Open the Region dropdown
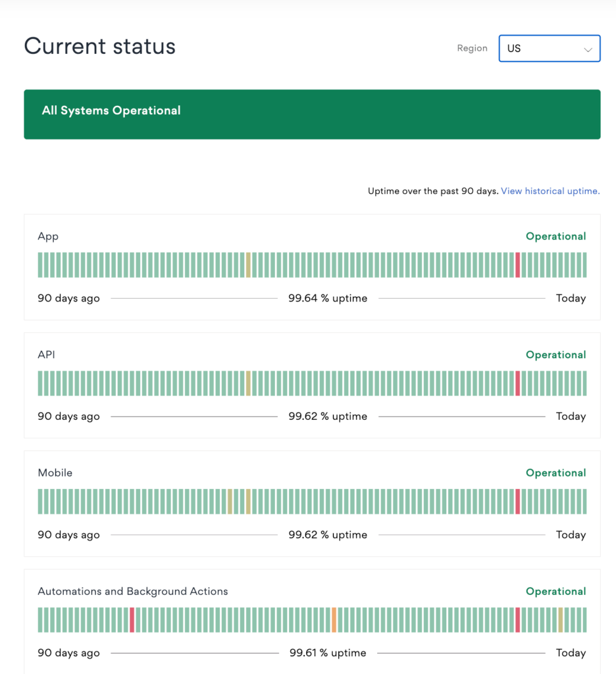 [x=549, y=48]
